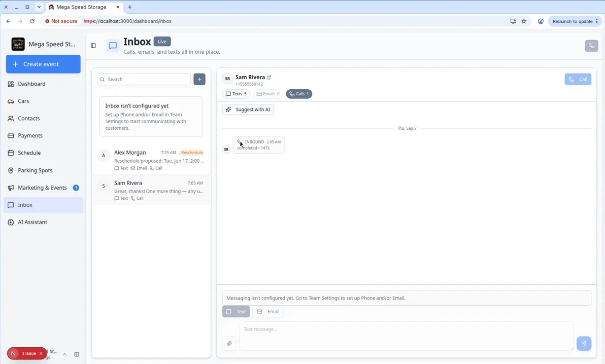Open Parking Spots in the sidebar
This screenshot has height=364, width=605.
pyautogui.click(x=43, y=170)
